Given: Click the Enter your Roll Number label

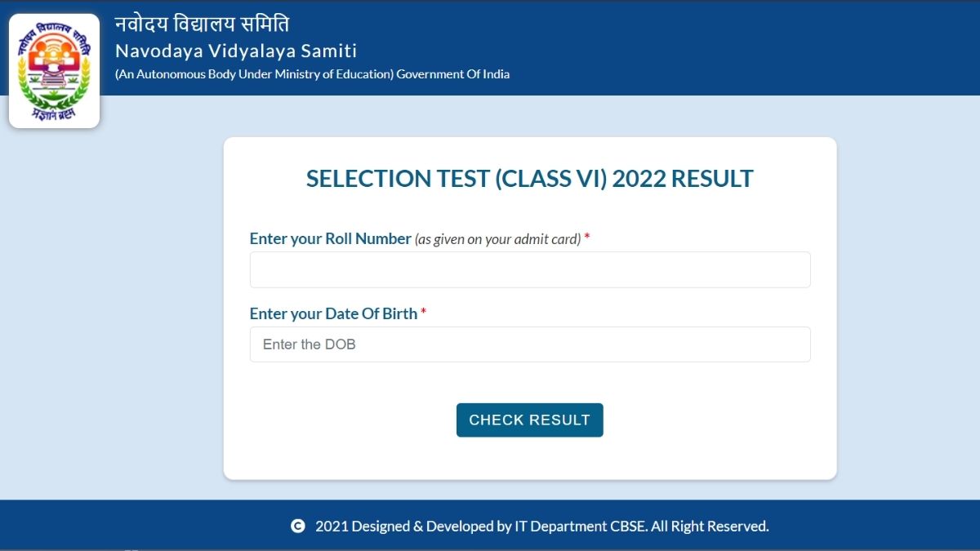Looking at the screenshot, I should (330, 238).
